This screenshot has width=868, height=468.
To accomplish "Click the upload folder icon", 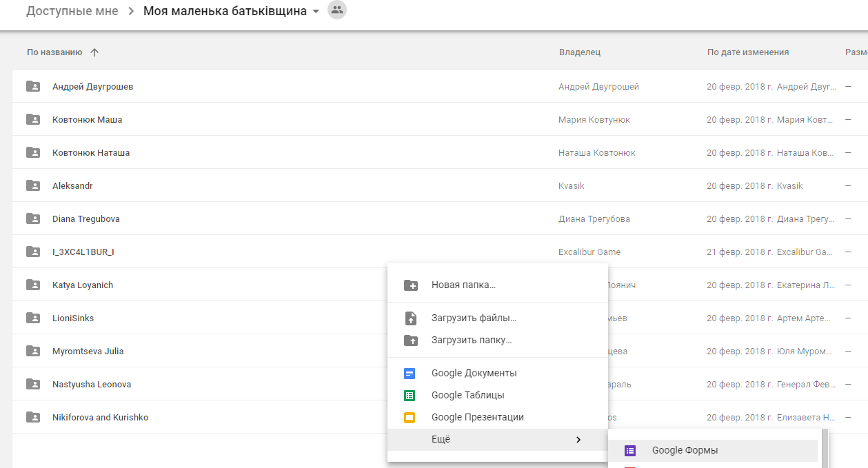I will 410,340.
